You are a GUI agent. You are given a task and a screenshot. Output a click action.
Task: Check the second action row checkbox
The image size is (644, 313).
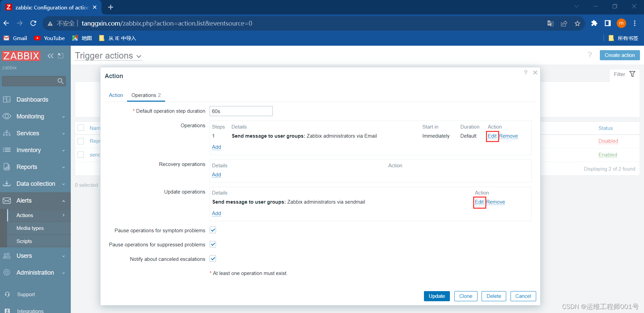pos(81,155)
